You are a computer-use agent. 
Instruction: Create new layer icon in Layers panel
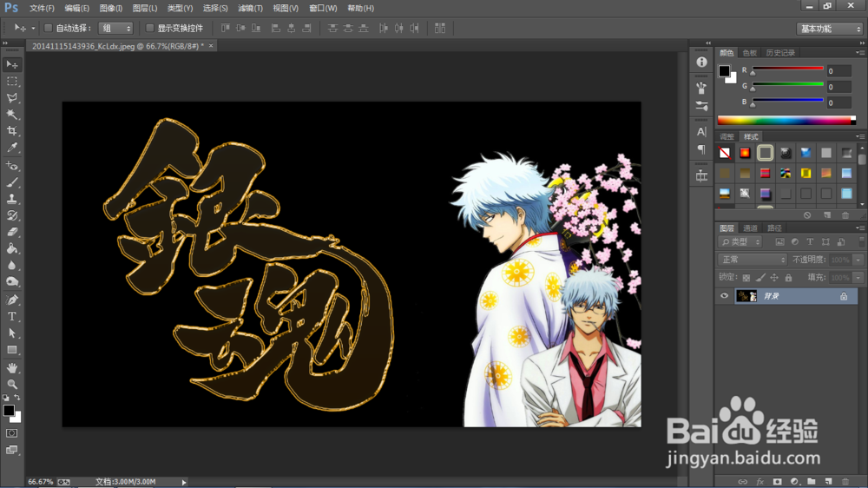[x=828, y=481]
